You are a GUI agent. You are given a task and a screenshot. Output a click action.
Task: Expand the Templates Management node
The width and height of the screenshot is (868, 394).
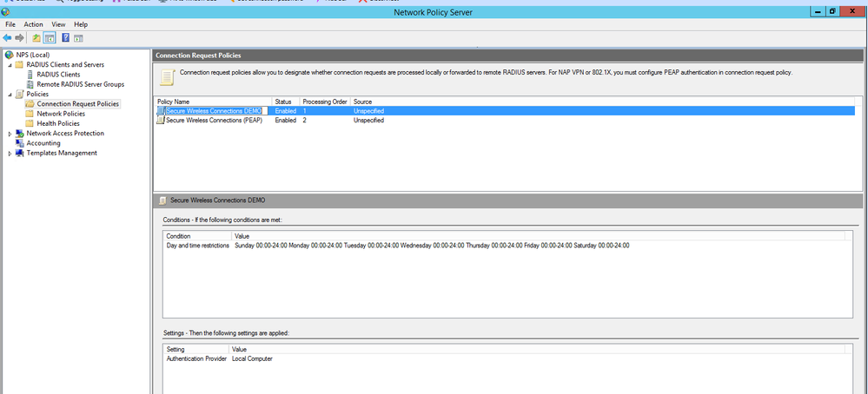10,154
